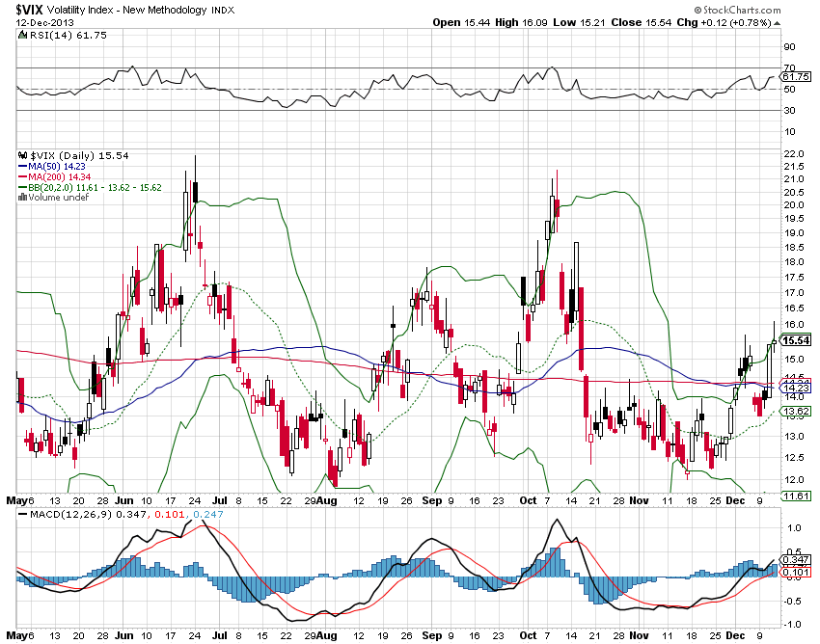Click the 'Volatility Index - New Methodology' title text
820x644 pixels.
coord(126,10)
